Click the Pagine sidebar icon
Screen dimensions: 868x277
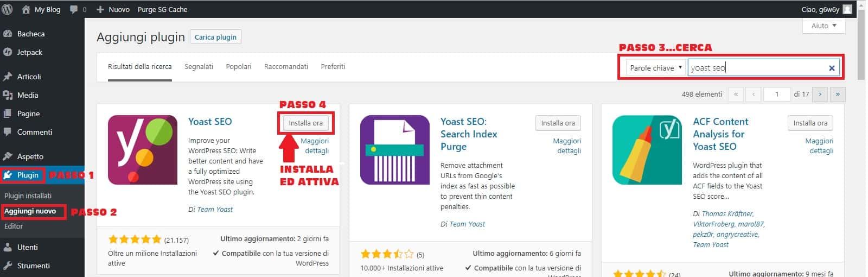[x=8, y=114]
